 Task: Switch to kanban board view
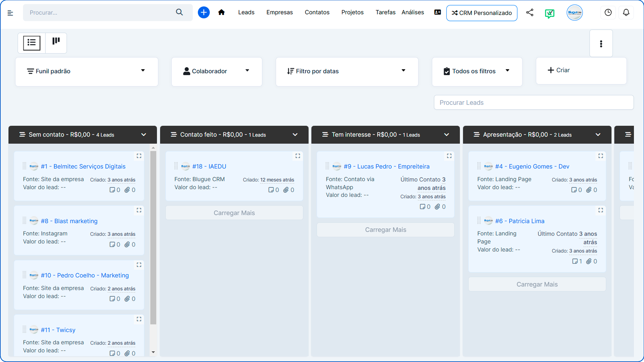pos(56,43)
